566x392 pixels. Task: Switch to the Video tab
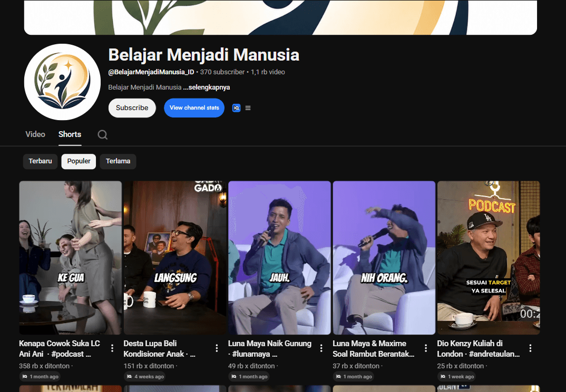(x=35, y=134)
